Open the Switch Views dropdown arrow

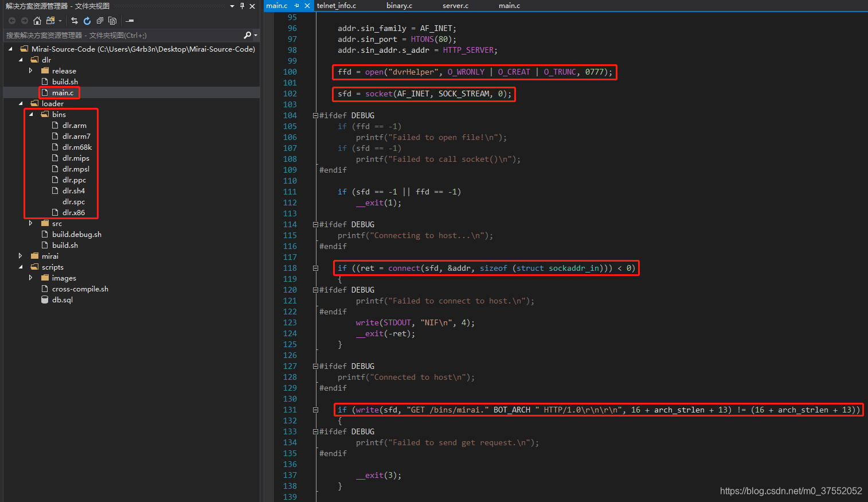coord(60,21)
